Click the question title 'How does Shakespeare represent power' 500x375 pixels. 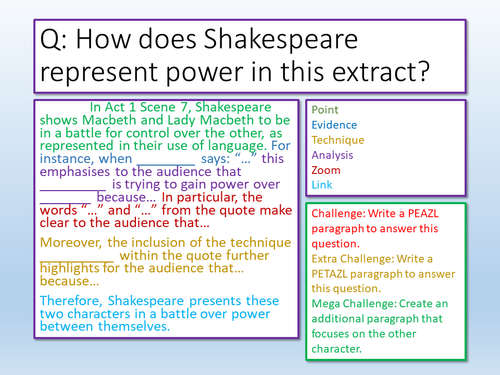[235, 56]
